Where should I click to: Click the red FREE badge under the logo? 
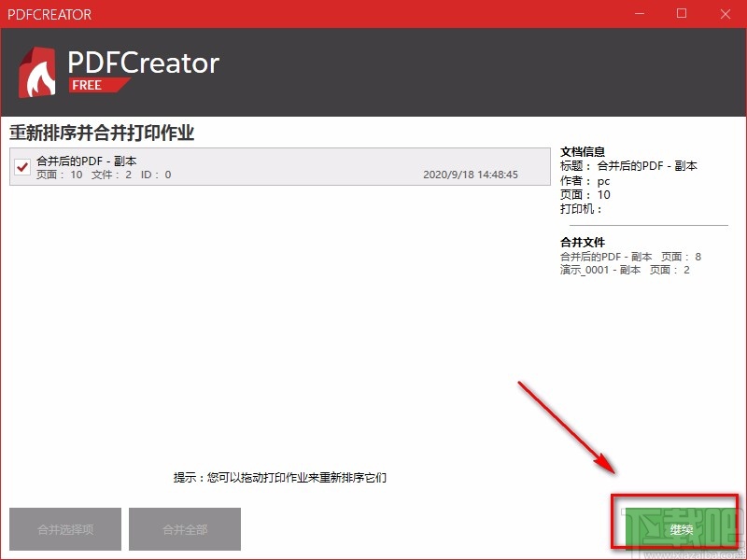click(x=97, y=85)
